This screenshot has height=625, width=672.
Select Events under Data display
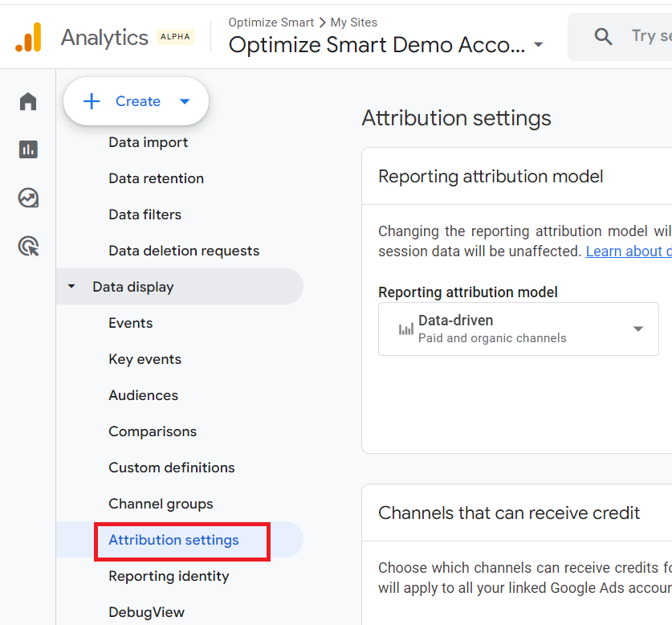pos(131,323)
